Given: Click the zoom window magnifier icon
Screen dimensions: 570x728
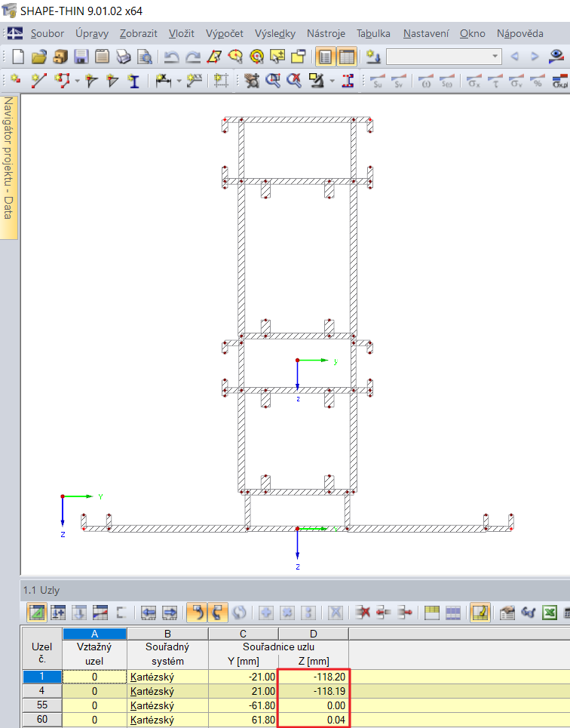Looking at the screenshot, I should coord(273,80).
